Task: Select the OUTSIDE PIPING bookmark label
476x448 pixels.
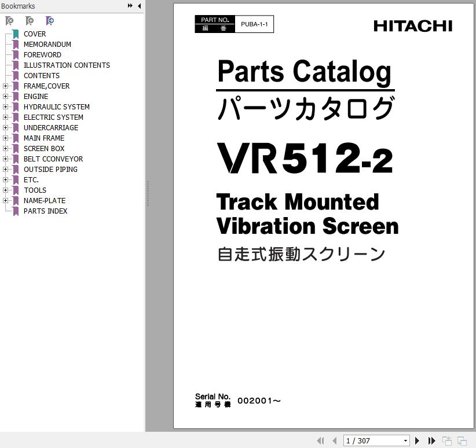Action: [x=51, y=170]
